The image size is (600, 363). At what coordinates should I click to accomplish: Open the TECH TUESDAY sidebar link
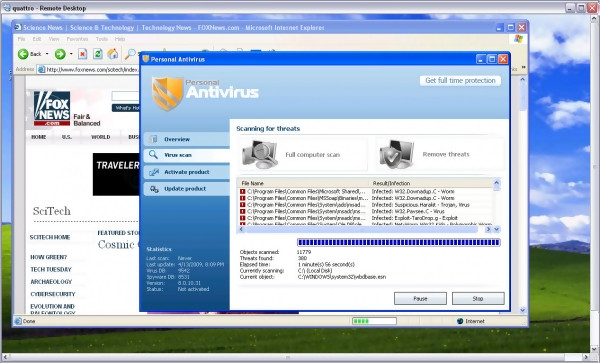pyautogui.click(x=51, y=269)
